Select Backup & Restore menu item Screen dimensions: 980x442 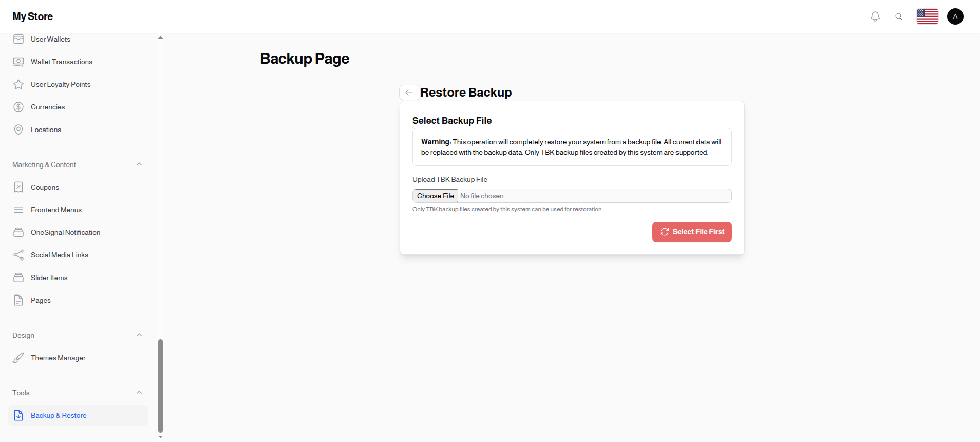(78, 415)
